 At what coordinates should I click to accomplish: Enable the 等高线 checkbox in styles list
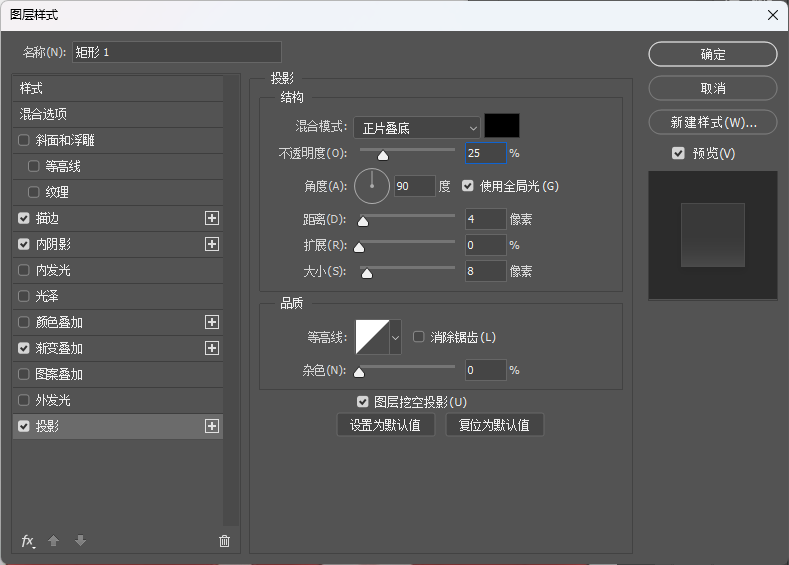tap(34, 167)
